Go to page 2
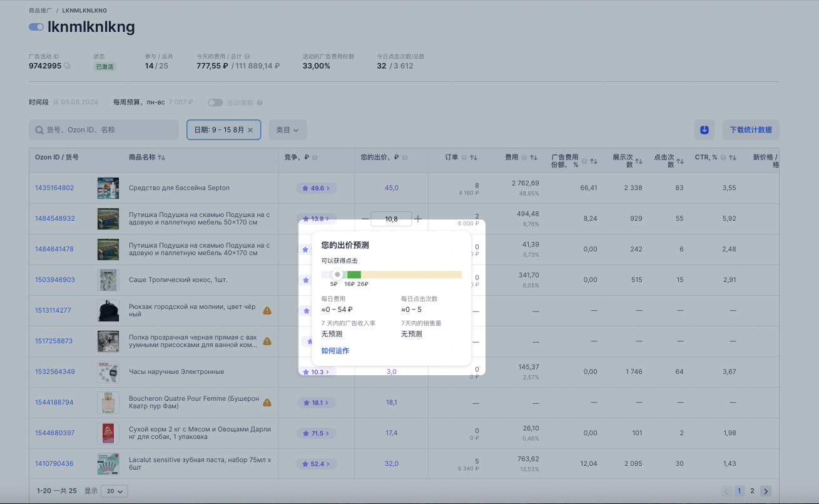The width and height of the screenshot is (819, 504). point(752,491)
